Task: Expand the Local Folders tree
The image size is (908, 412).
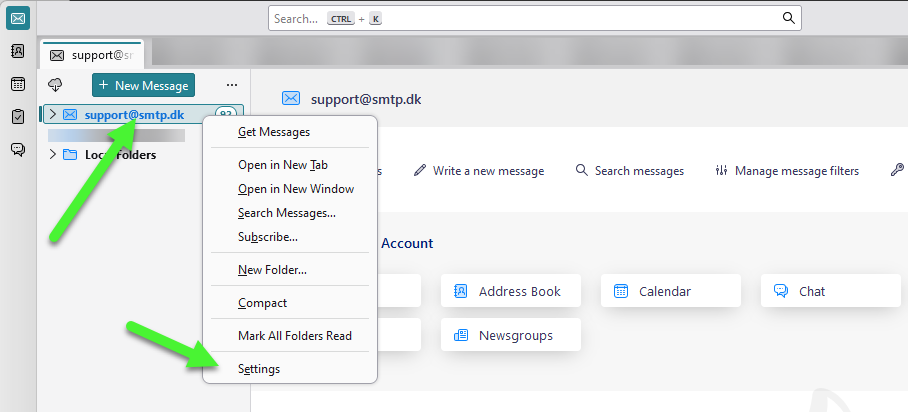Action: pos(53,154)
